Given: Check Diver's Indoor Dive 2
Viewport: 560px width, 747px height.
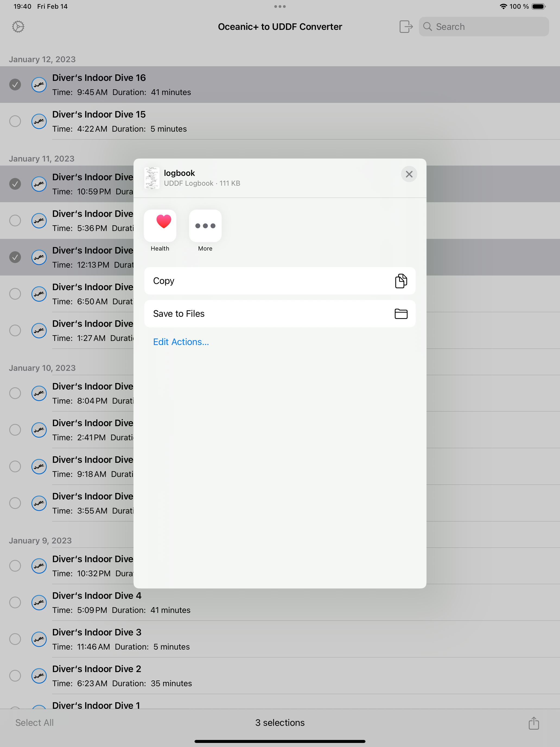Looking at the screenshot, I should pyautogui.click(x=15, y=676).
